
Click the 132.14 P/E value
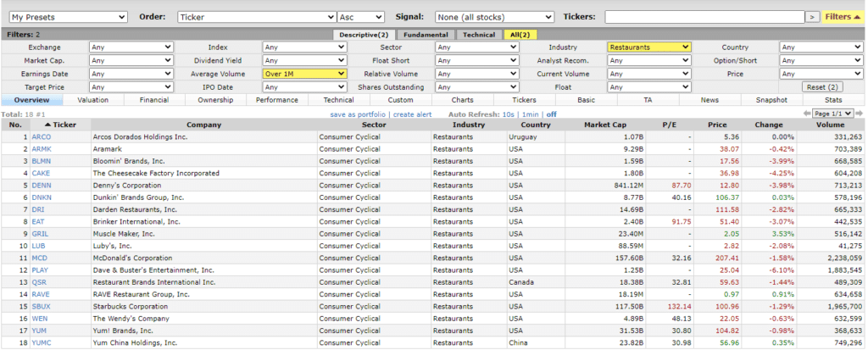pyautogui.click(x=681, y=307)
